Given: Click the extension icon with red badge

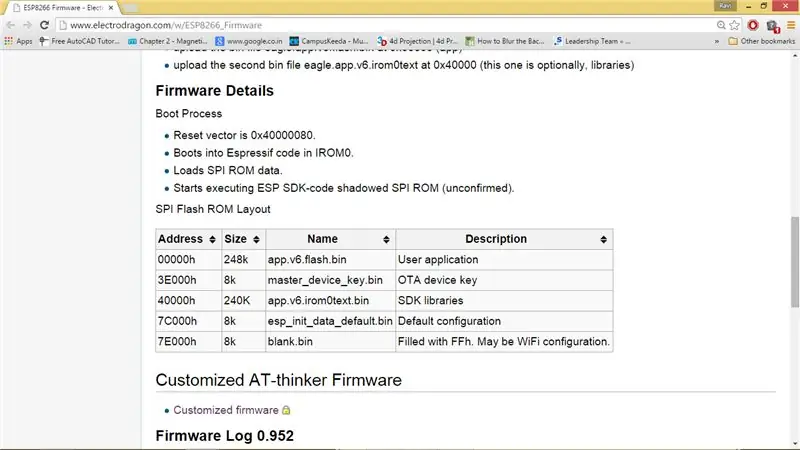Looking at the screenshot, I should [772, 26].
